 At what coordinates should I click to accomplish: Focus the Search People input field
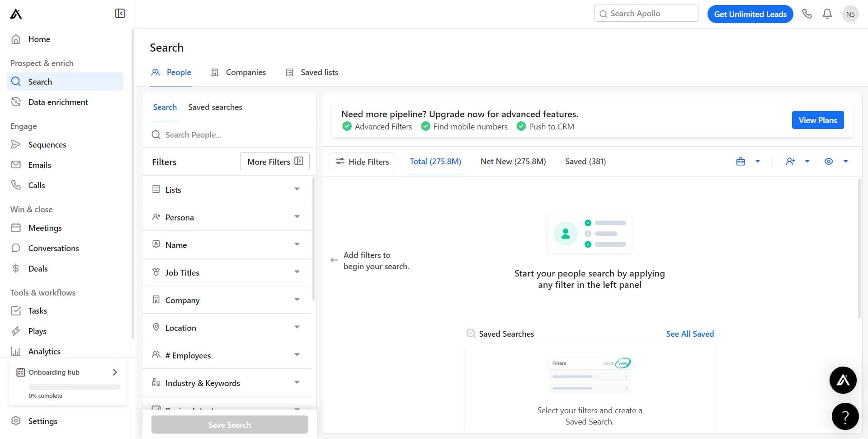235,135
